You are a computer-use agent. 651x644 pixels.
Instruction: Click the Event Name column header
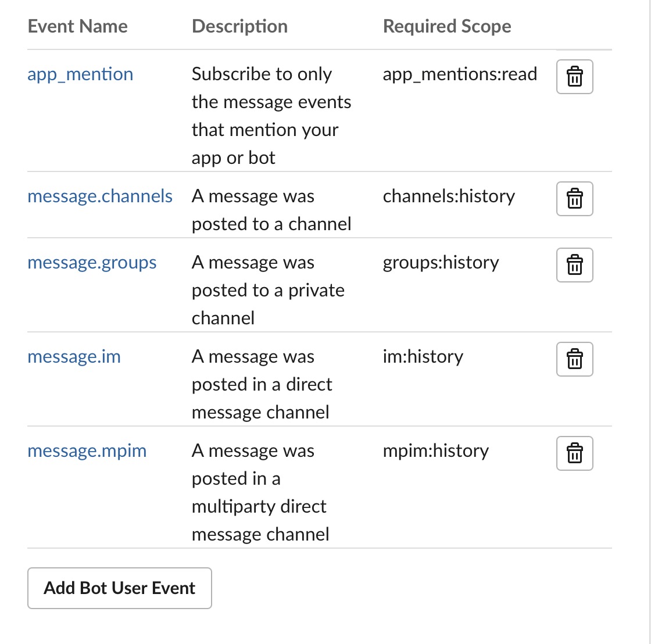(77, 26)
